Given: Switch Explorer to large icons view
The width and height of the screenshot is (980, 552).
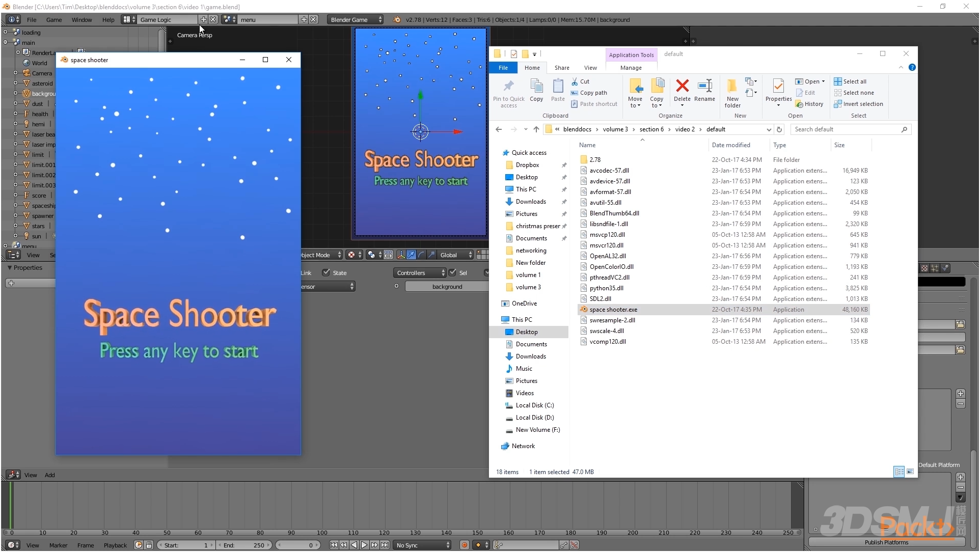Looking at the screenshot, I should click(x=910, y=472).
